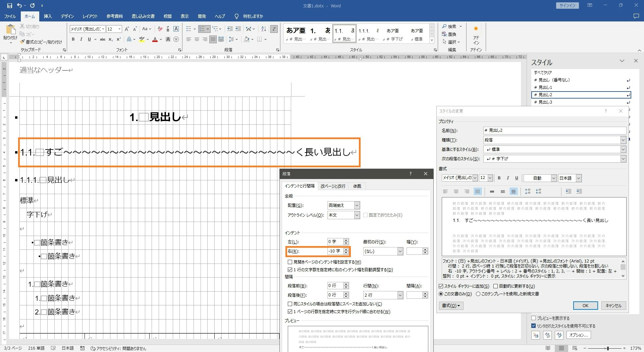Screen dimensions: 644x352
Task: Apply subscript from the ribbon font group
Action: 111,39
